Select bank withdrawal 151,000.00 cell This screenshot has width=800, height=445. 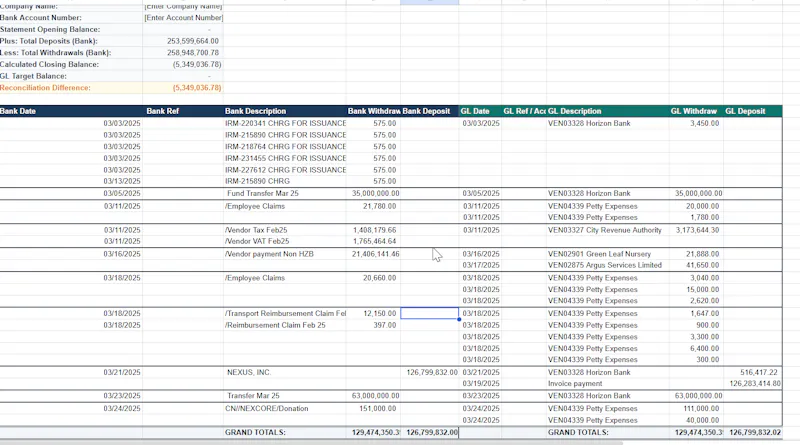[x=373, y=409]
